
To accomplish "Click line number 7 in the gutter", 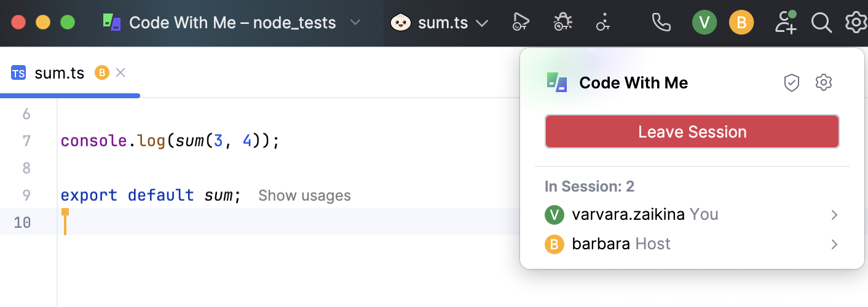I will coord(26,141).
